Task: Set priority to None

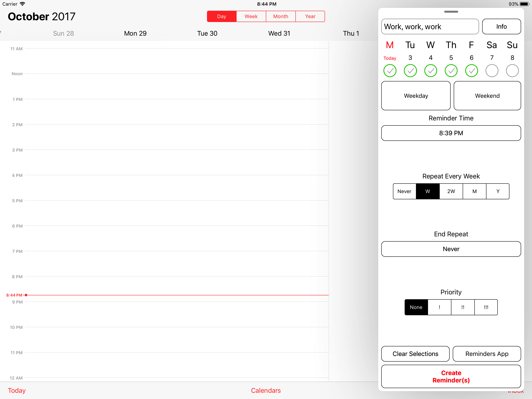Action: [416, 307]
